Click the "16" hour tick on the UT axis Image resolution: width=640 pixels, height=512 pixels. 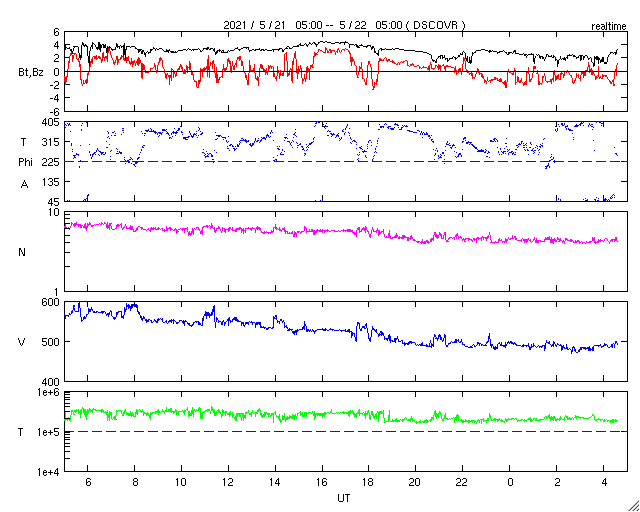click(x=322, y=483)
